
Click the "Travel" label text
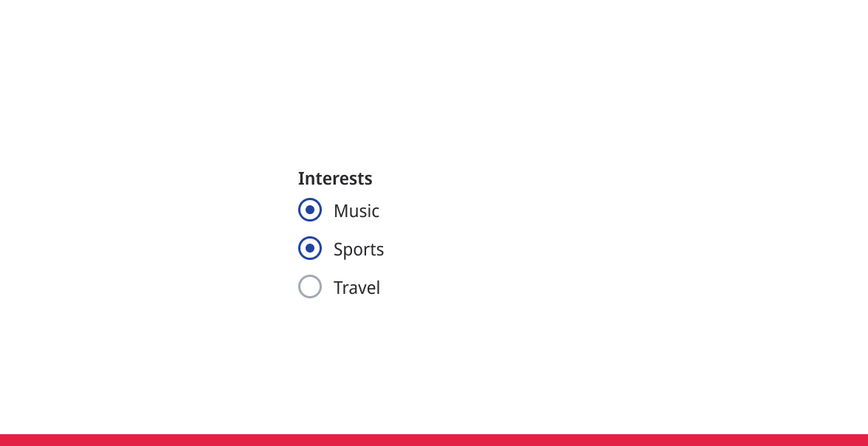(x=356, y=288)
